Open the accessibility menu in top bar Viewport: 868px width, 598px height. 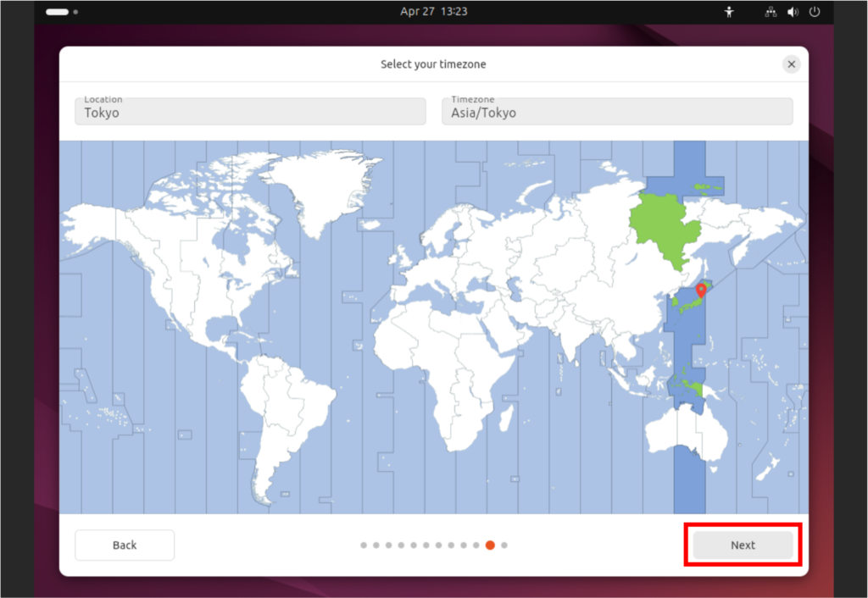pos(729,12)
